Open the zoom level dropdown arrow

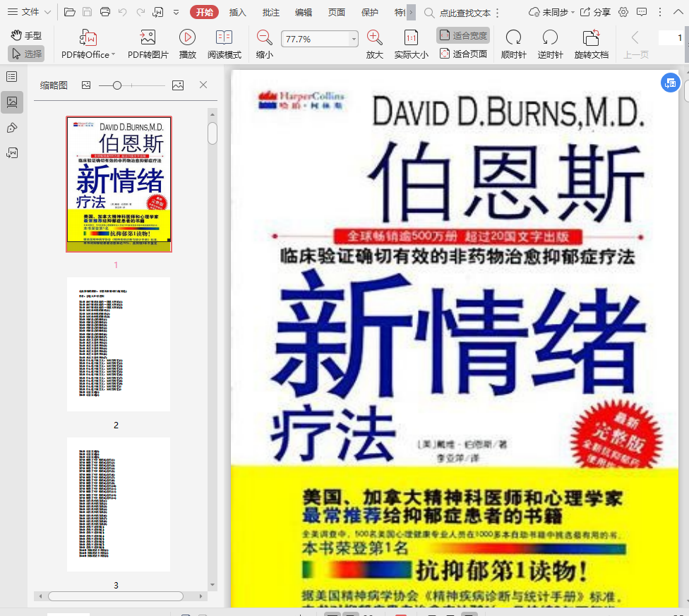pyautogui.click(x=354, y=39)
